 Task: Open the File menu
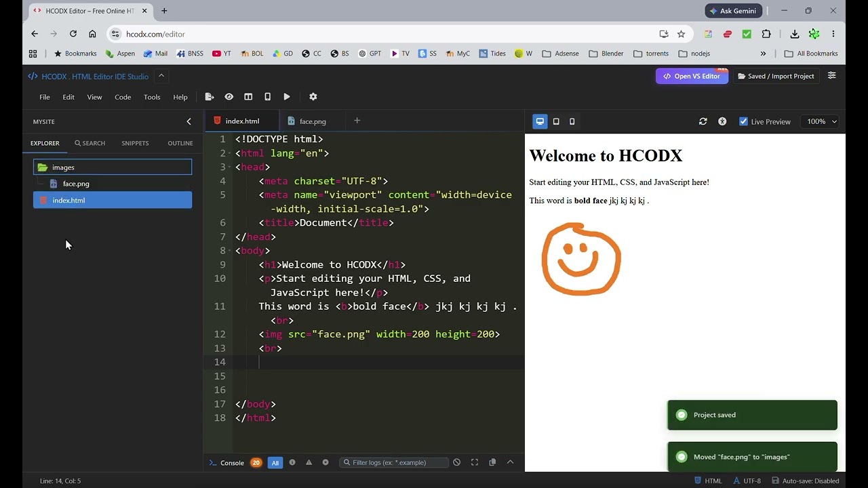45,97
